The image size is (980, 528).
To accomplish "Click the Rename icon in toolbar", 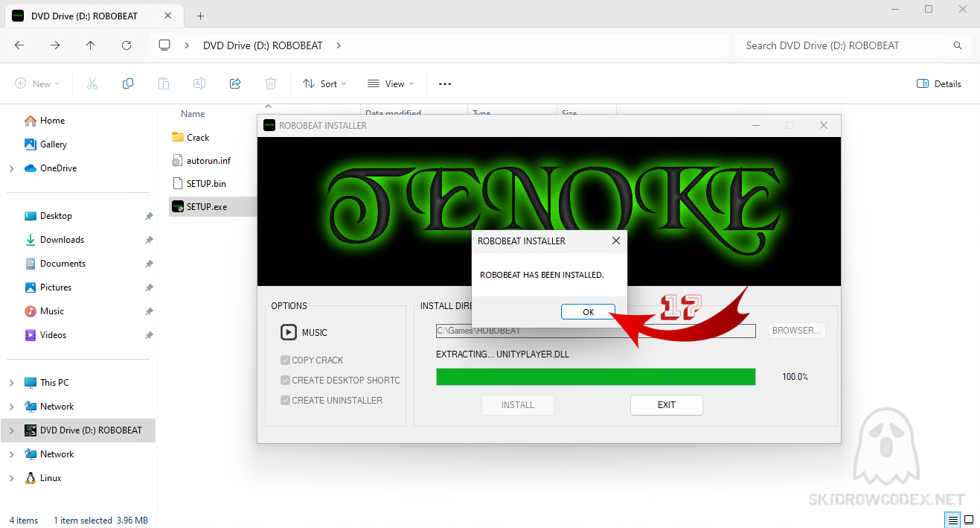I will [199, 84].
